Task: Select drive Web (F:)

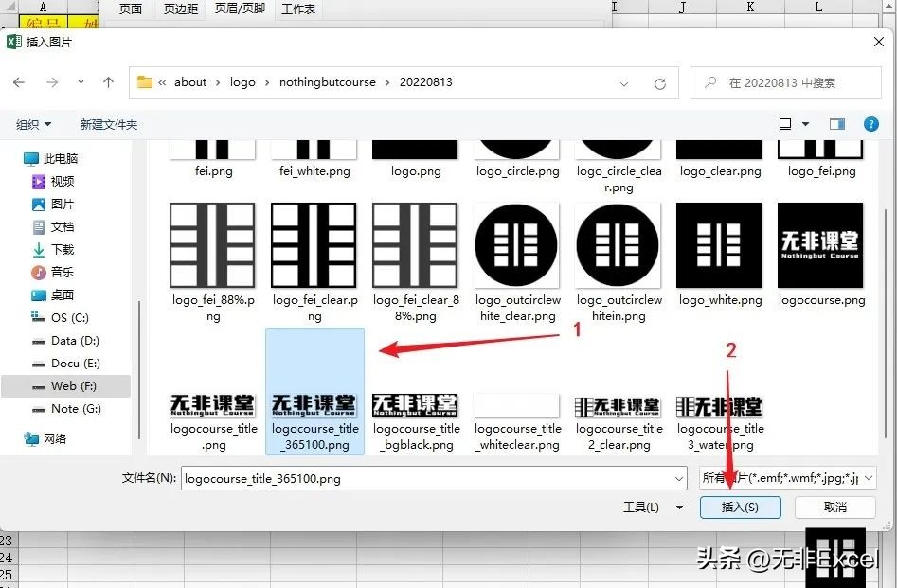Action: click(64, 386)
